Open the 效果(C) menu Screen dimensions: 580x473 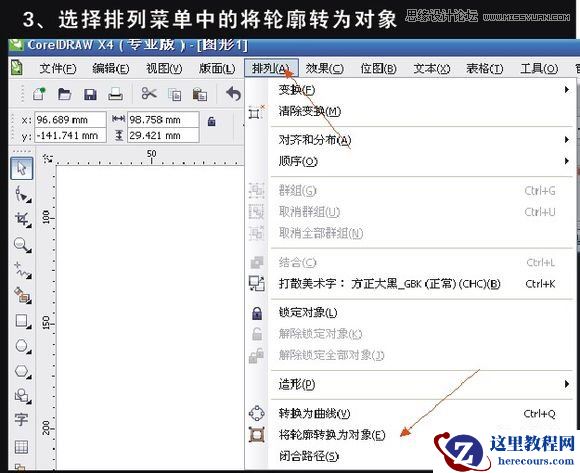(324, 68)
